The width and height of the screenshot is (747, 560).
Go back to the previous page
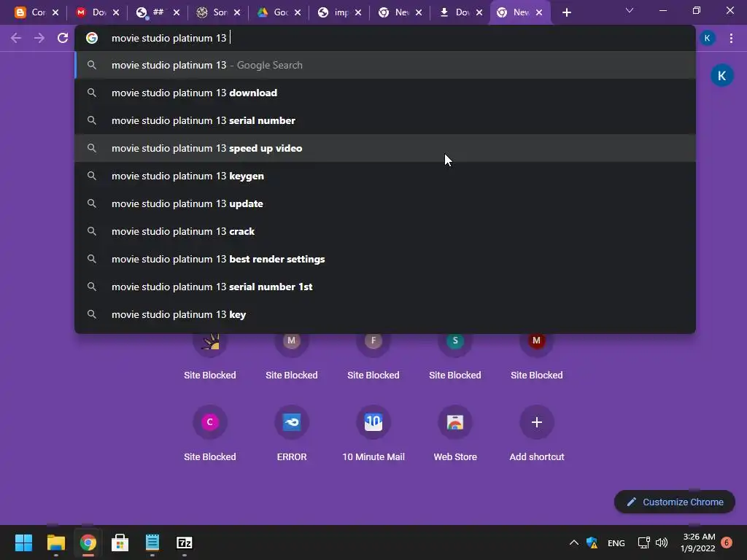(16, 38)
